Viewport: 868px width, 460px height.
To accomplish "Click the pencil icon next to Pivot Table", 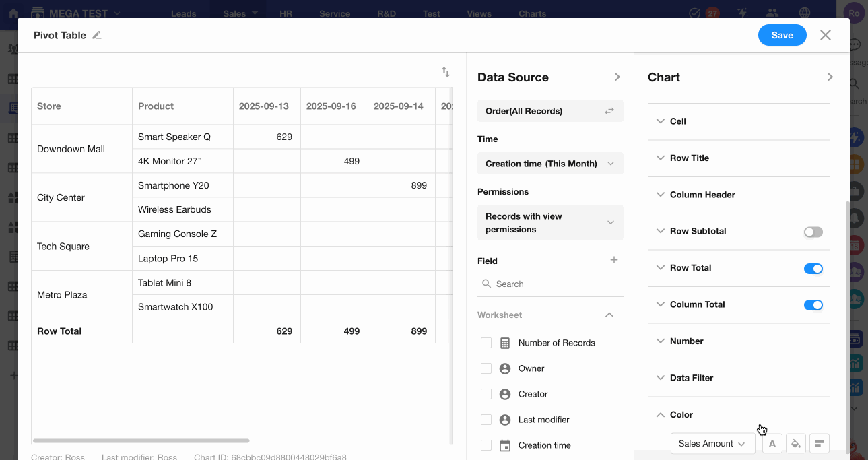I will coord(97,36).
